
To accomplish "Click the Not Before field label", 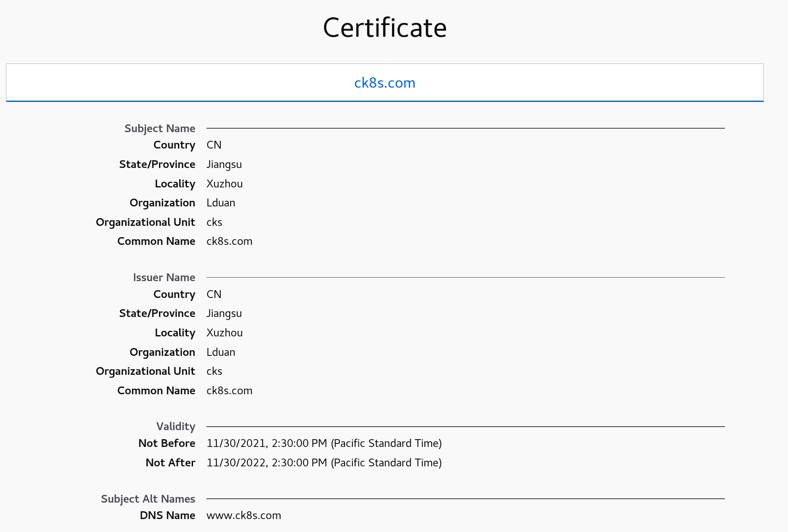I will tap(167, 443).
